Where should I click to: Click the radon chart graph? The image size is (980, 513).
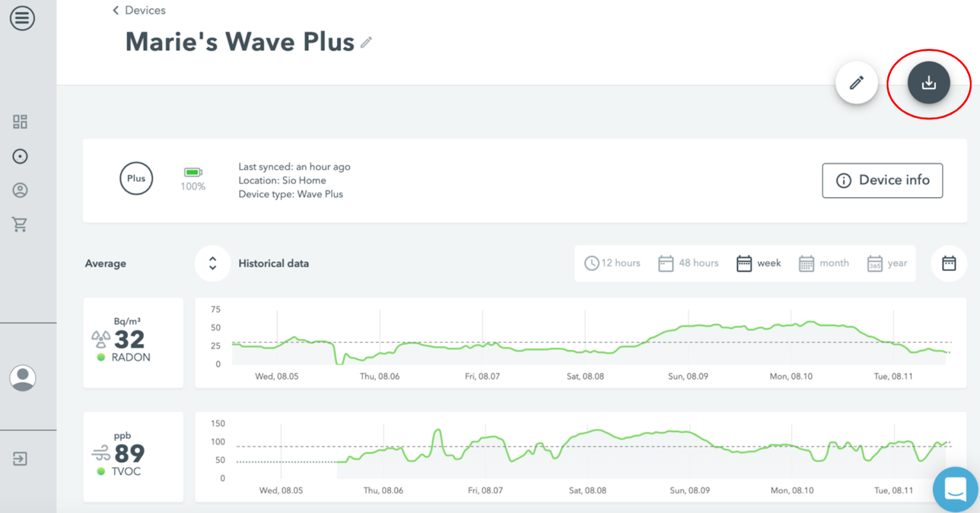click(581, 343)
